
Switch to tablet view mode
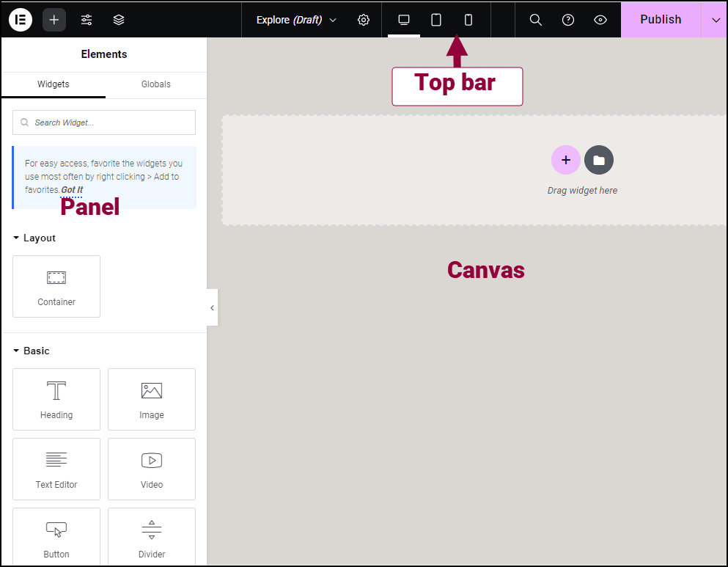436,20
